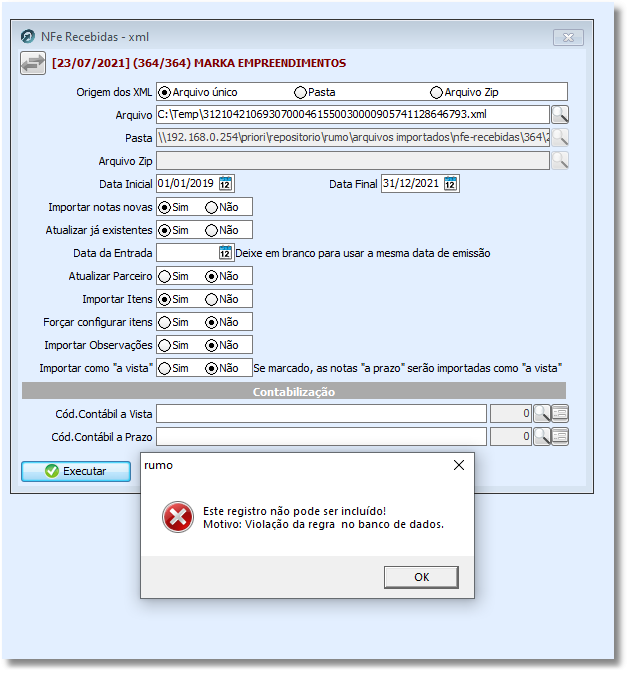Open the calendar picker for Data da Entrada
Screen dimensions: 628x673
click(x=226, y=253)
